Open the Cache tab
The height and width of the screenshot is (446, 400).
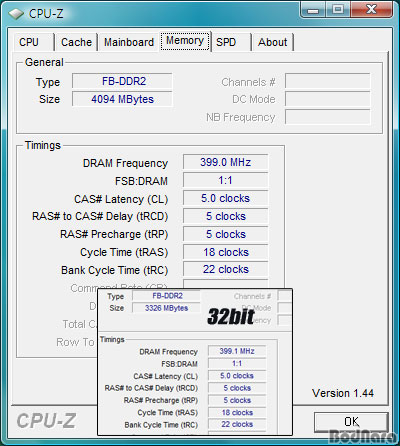click(76, 42)
